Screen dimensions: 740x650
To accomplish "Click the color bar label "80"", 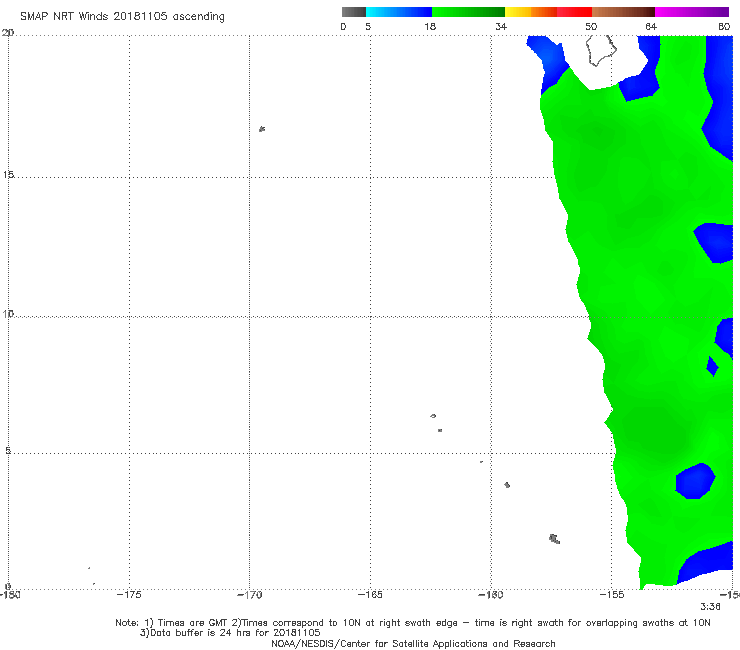I will [x=724, y=26].
